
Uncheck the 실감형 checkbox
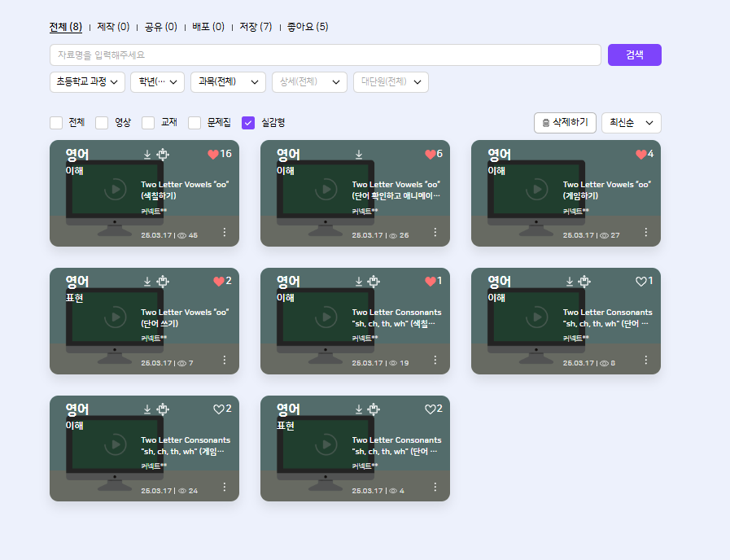[249, 123]
